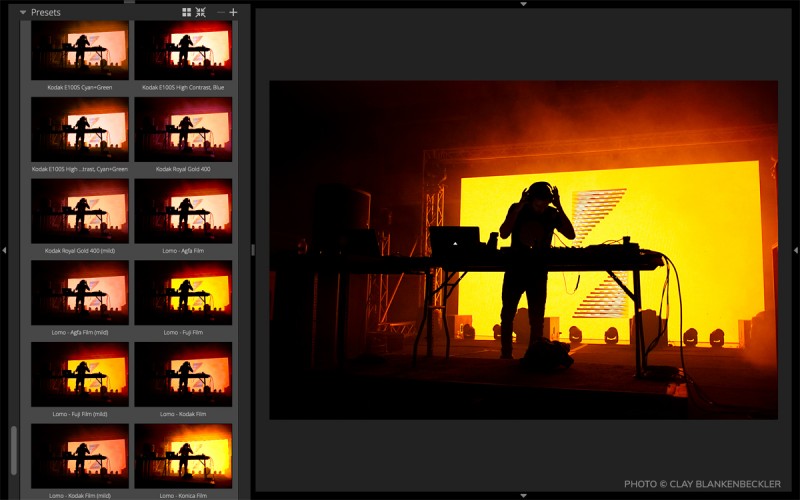The width and height of the screenshot is (800, 500).
Task: Click the collapse-arrows icon in Presets header
Action: point(201,13)
